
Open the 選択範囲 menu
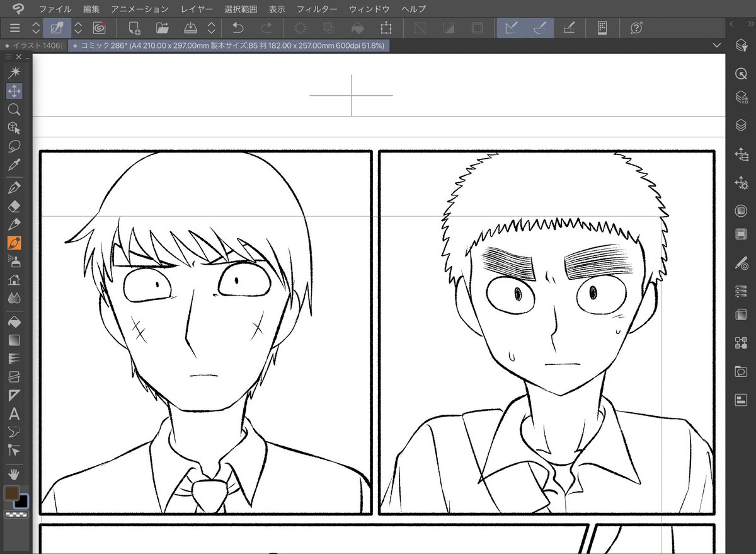point(241,9)
